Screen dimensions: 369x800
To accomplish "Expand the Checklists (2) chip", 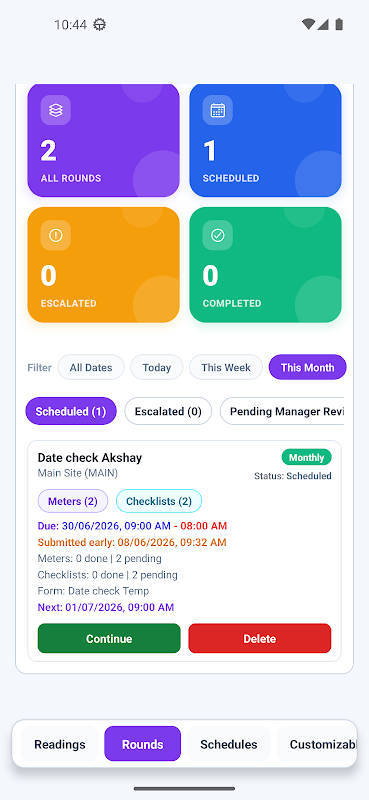I will point(159,501).
